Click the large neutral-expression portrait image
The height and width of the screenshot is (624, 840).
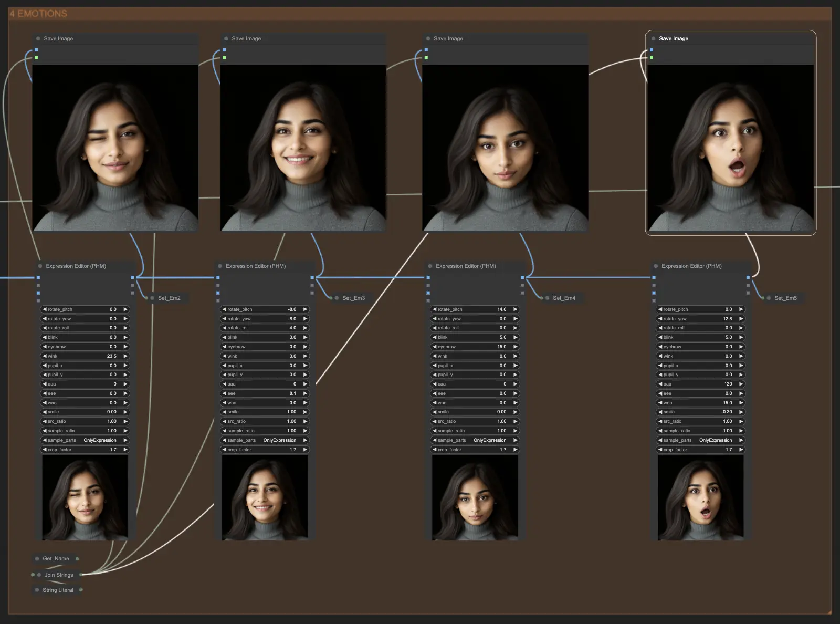coord(505,148)
